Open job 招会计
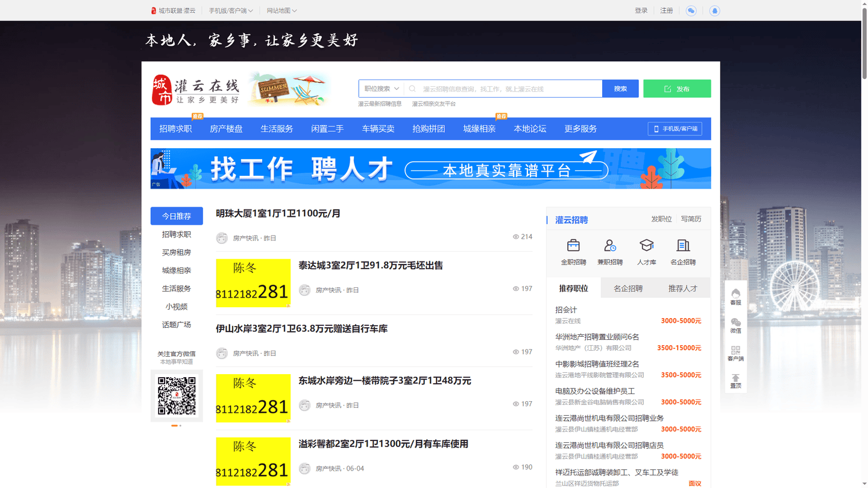The height and width of the screenshot is (488, 868). 566,310
